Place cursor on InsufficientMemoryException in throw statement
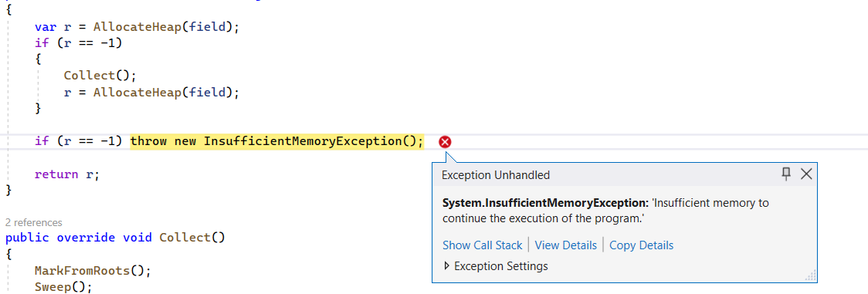The height and width of the screenshot is (294, 868). [302, 141]
